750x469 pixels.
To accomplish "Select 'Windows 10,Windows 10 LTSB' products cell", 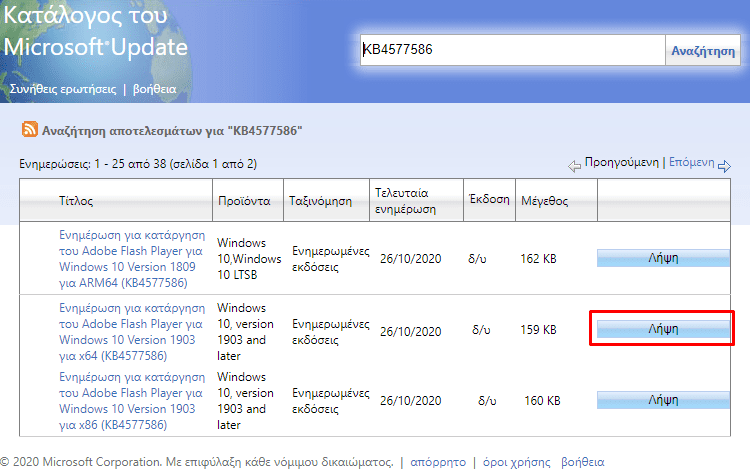I will pos(249,259).
